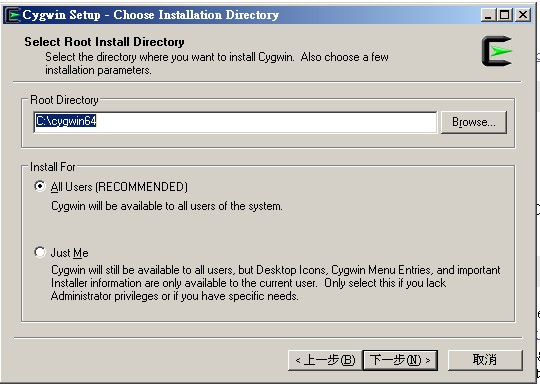Click the Root Directory path input field
Image resolution: width=540 pixels, height=386 pixels.
point(235,122)
